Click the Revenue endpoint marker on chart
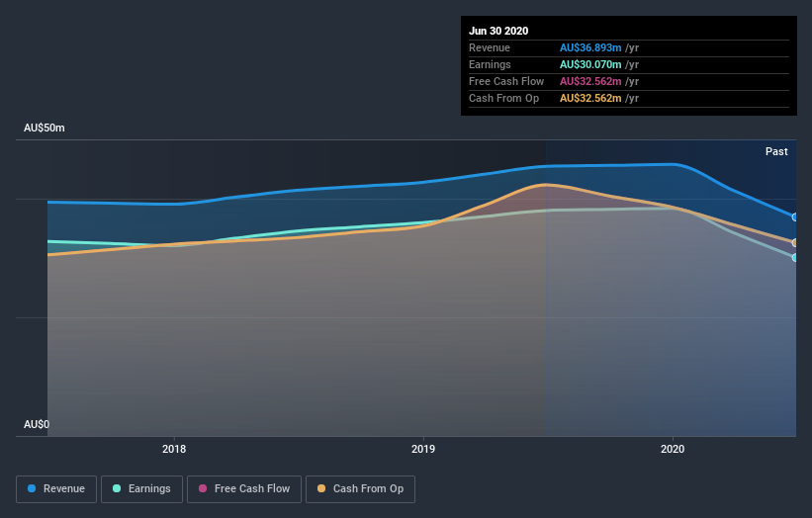Screen dimensions: 812x518 (x=795, y=216)
